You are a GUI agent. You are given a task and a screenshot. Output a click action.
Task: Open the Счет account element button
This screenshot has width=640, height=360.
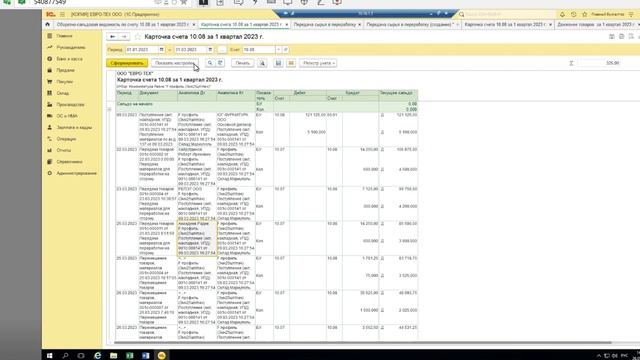pyautogui.click(x=285, y=49)
